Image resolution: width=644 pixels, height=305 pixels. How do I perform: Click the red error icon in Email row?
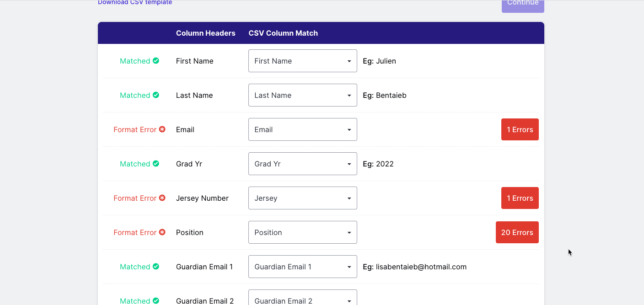click(x=162, y=129)
